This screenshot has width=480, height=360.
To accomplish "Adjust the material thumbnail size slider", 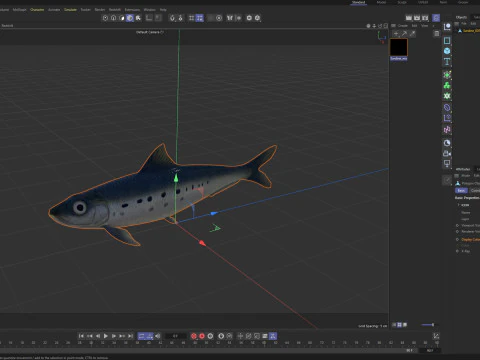I will 428,325.
